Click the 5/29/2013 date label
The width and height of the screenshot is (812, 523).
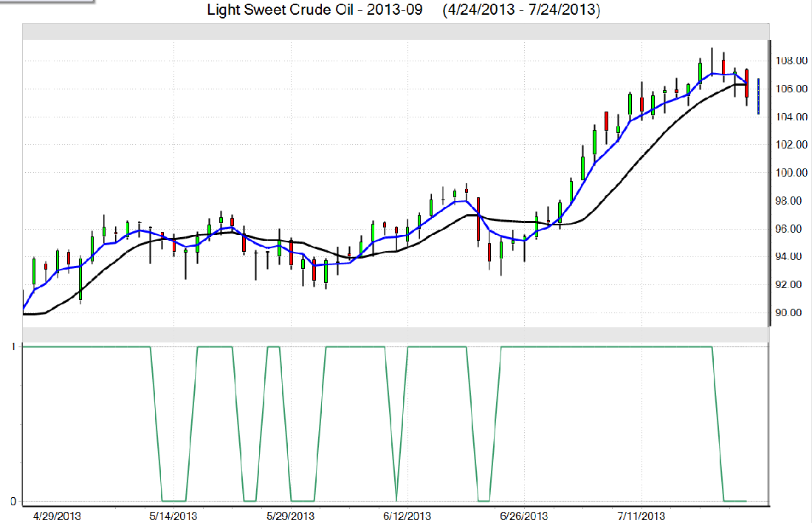pos(290,516)
